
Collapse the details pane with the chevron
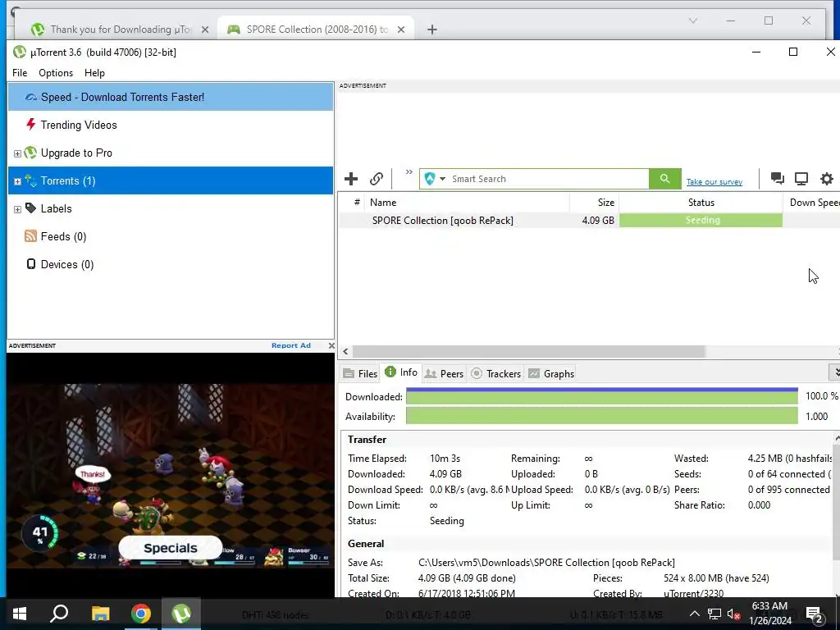point(834,372)
